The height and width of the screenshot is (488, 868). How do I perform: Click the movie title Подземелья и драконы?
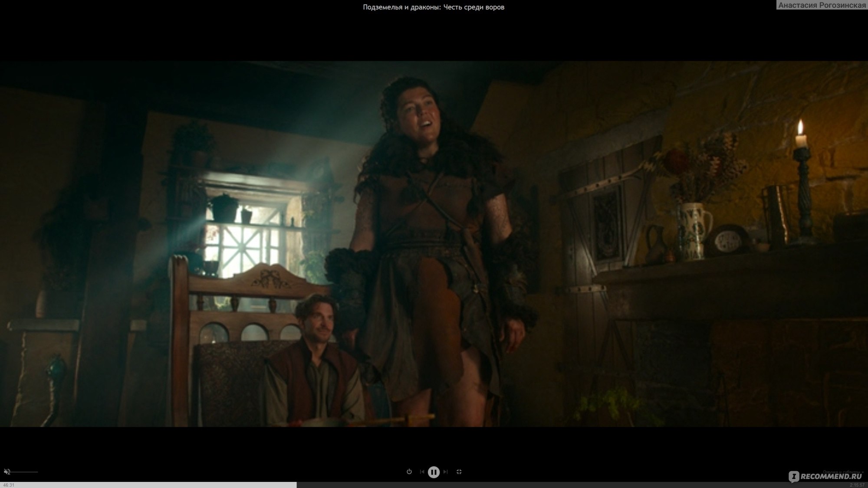click(434, 7)
